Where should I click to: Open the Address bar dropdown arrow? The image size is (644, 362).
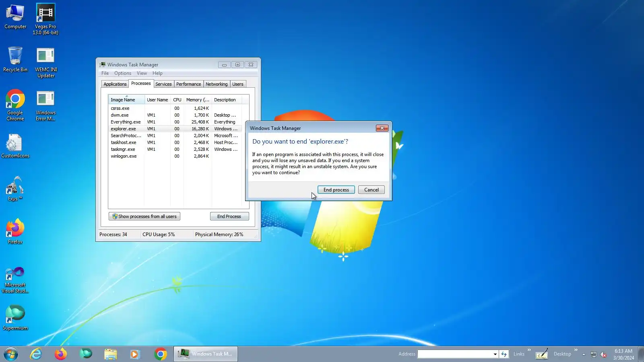495,354
